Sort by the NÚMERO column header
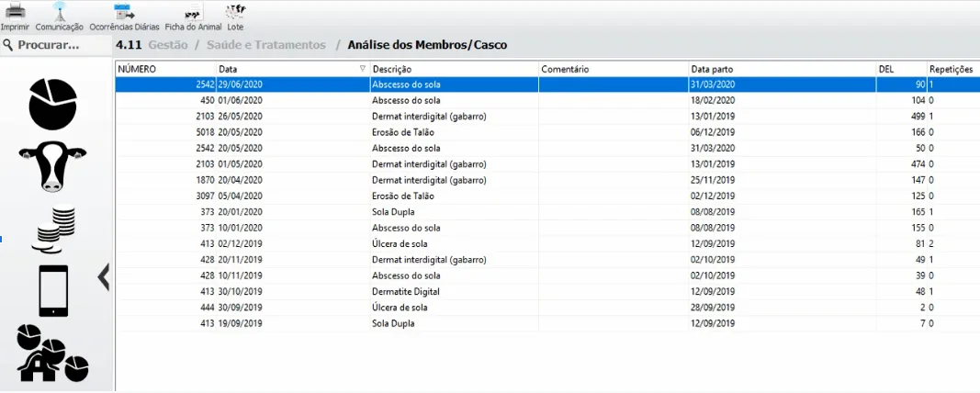Screen dimensions: 980x393 [165, 70]
